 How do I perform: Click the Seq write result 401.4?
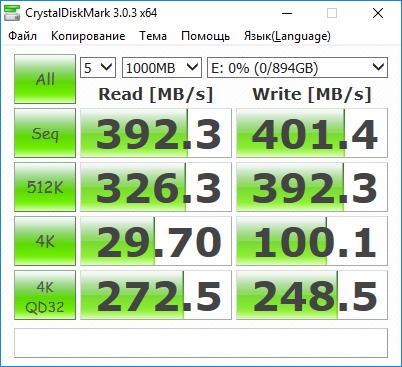[312, 133]
